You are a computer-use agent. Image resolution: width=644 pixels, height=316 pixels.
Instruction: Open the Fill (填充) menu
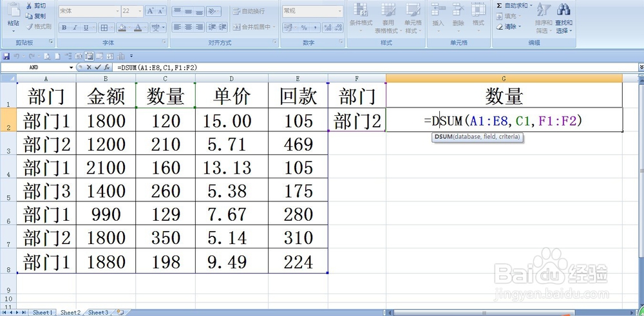[x=509, y=16]
